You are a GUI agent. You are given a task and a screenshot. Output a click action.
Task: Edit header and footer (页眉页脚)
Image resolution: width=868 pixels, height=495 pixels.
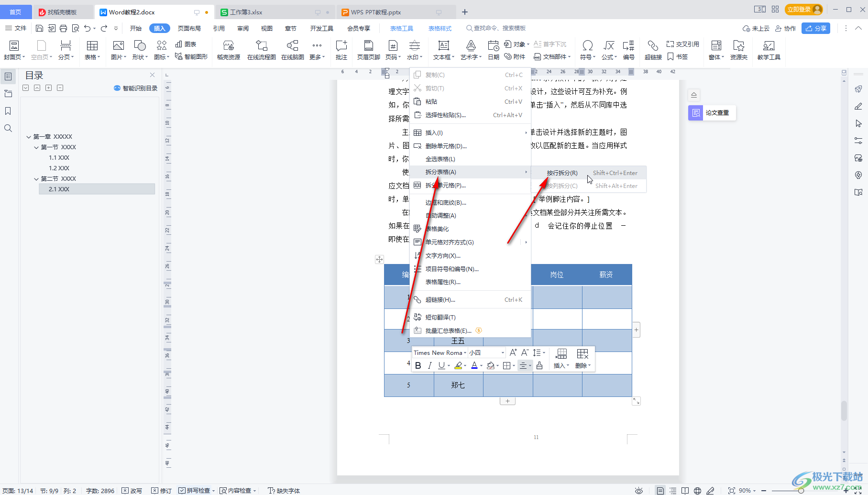tap(368, 50)
